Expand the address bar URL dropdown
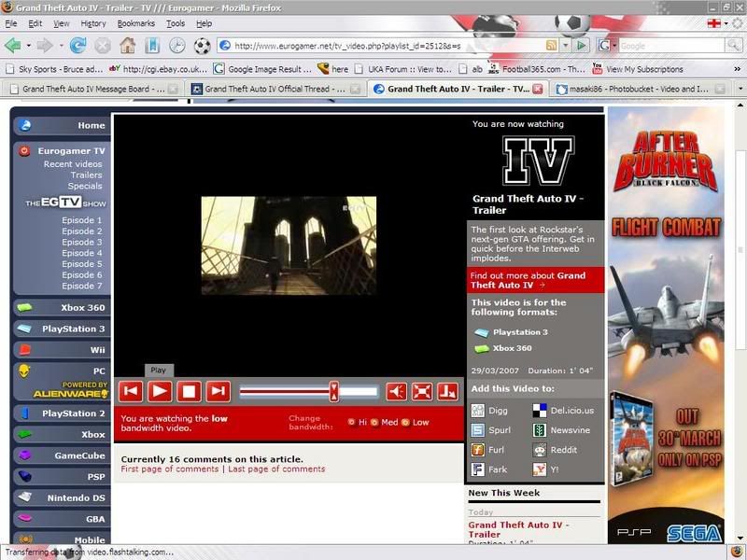Viewport: 747px width, 560px height. point(566,46)
